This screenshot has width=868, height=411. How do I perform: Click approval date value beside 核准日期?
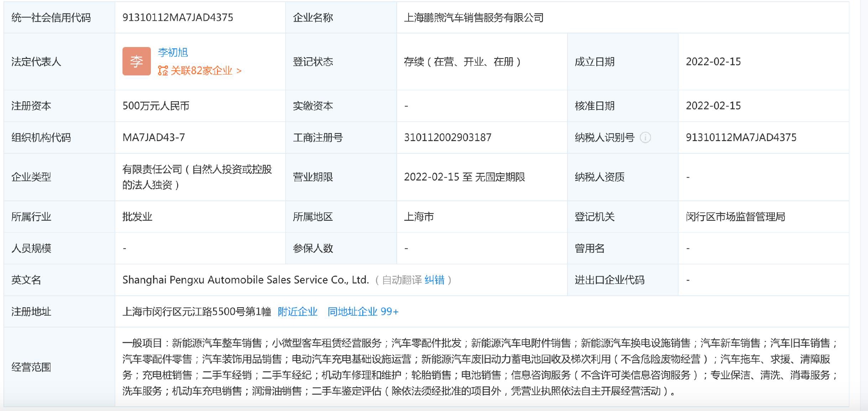coord(713,106)
